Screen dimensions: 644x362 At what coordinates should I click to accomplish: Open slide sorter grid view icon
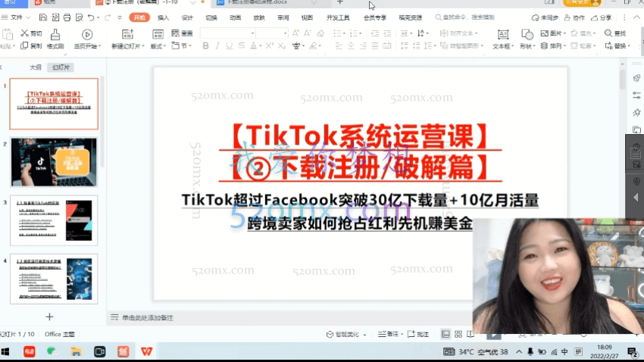point(458,334)
